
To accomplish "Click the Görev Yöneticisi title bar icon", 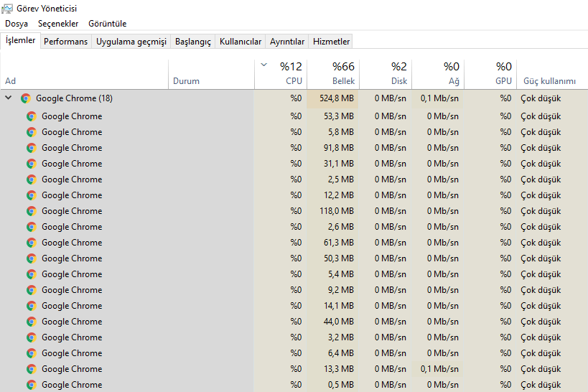I will [x=7, y=8].
